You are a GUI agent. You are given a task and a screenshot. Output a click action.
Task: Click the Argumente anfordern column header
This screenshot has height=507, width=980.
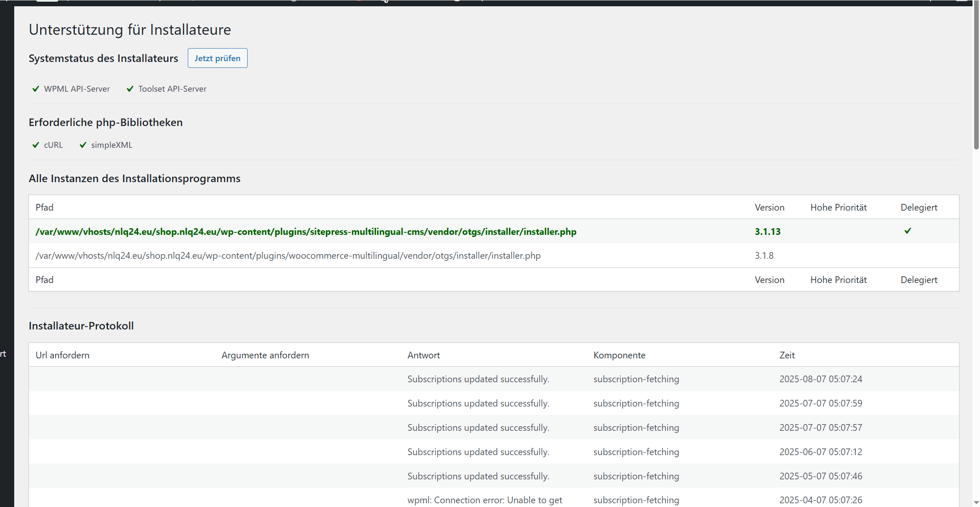pyautogui.click(x=265, y=355)
